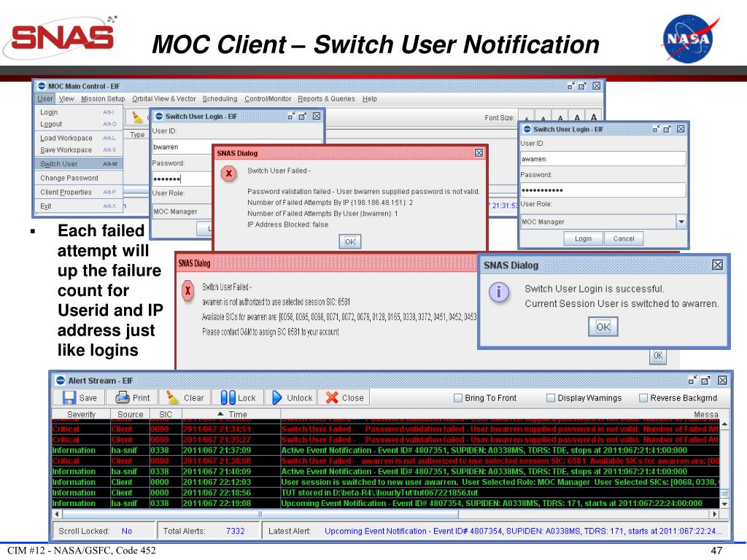Click the MOC Main Control title bar icon

coord(42,86)
